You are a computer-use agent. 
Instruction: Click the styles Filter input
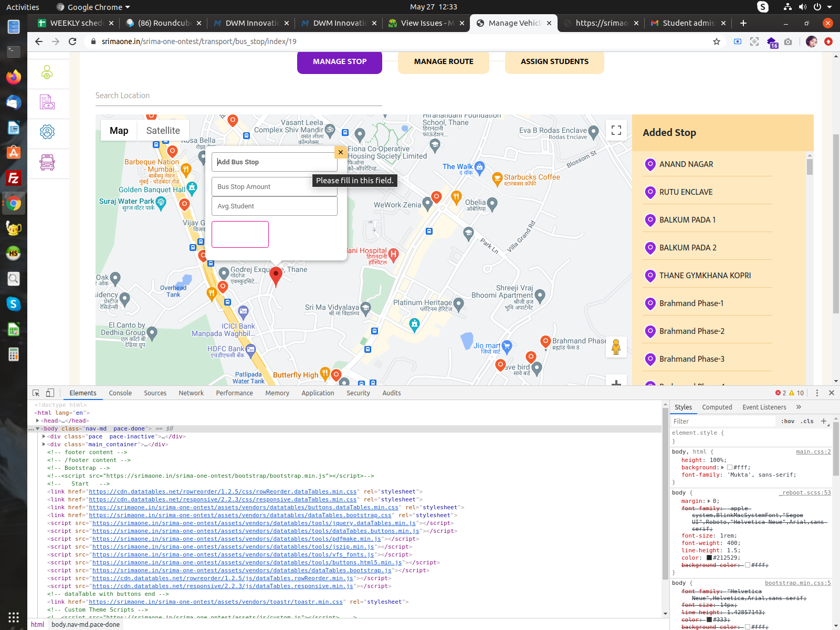click(x=723, y=421)
